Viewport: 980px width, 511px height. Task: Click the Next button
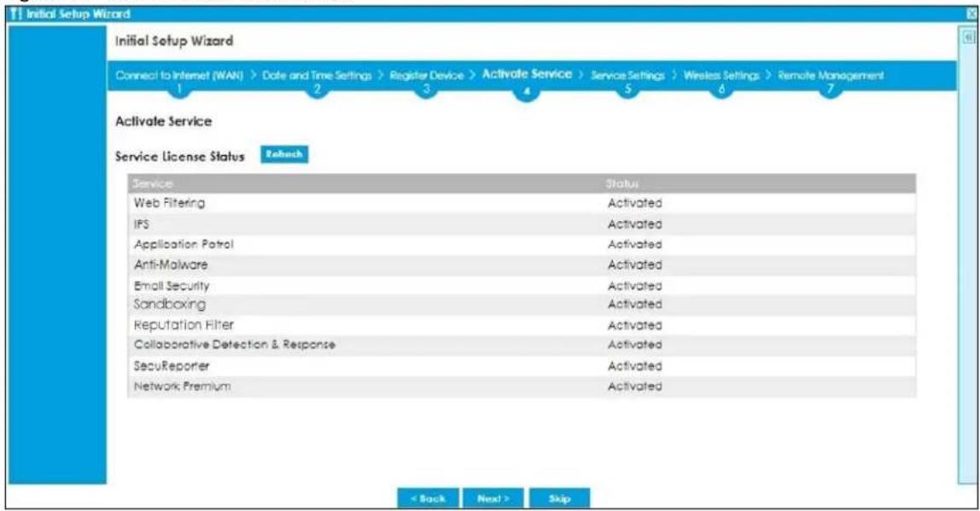coord(493,498)
